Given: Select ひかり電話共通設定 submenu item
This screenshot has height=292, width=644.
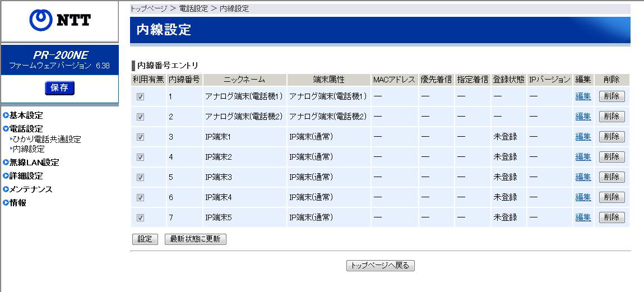Looking at the screenshot, I should coord(47,140).
